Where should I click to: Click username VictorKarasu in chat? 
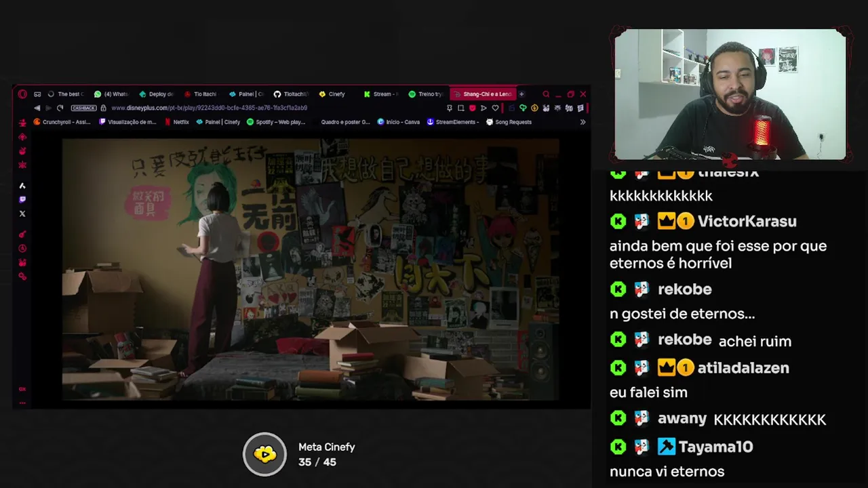(x=747, y=222)
